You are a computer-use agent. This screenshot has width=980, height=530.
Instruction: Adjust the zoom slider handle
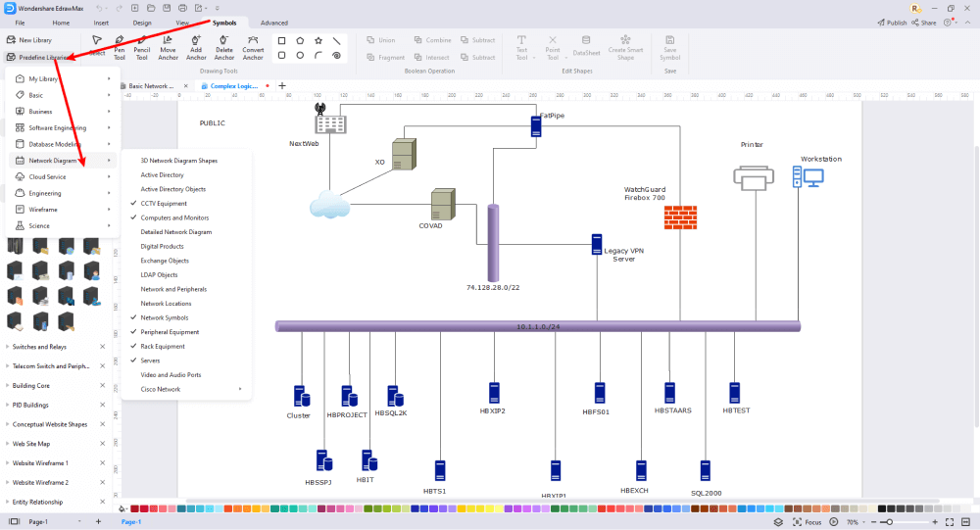[x=890, y=522]
